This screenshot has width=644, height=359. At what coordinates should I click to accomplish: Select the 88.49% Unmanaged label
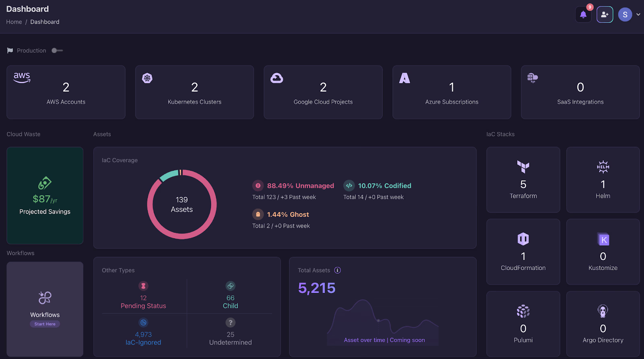pos(301,186)
